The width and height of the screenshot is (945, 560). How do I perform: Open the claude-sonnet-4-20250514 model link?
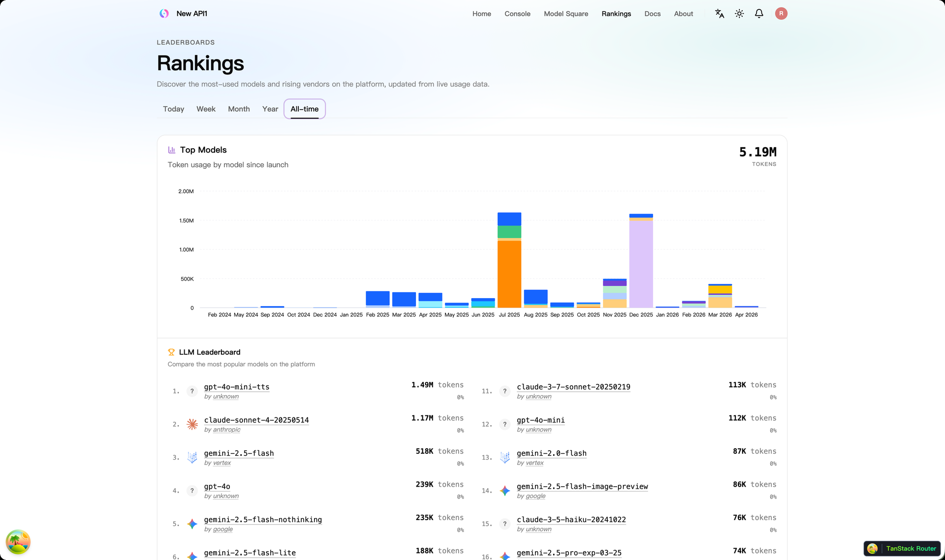pos(256,420)
